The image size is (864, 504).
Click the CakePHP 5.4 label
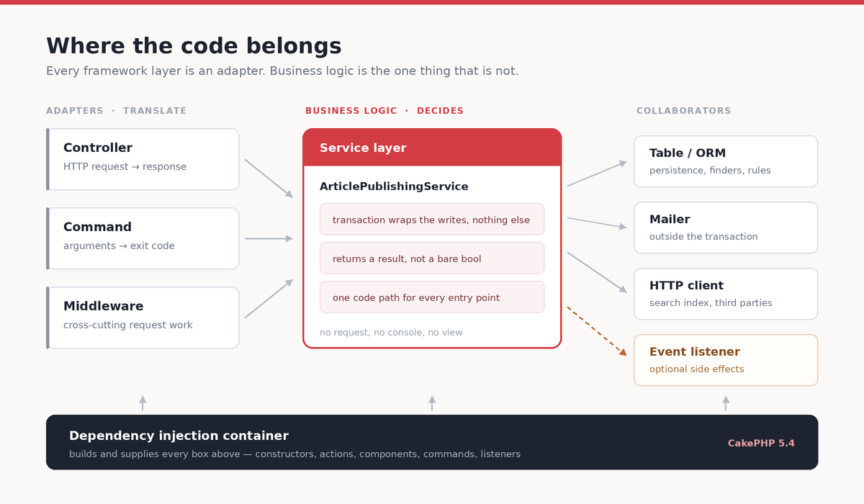pyautogui.click(x=761, y=444)
